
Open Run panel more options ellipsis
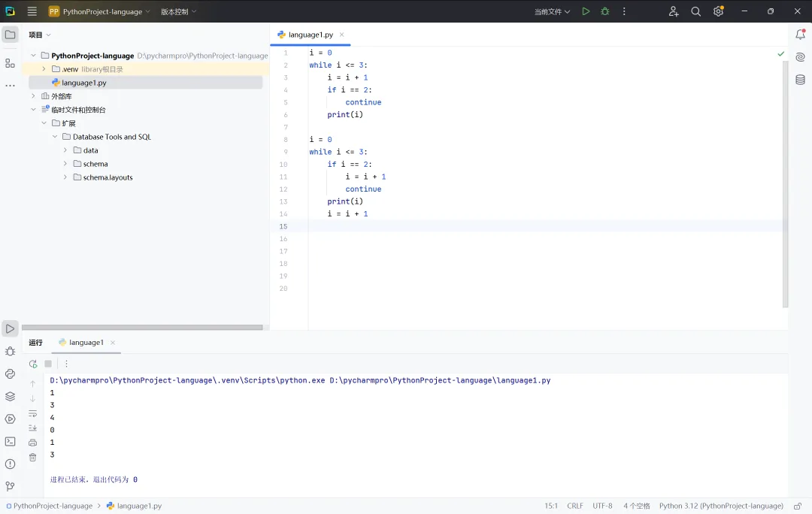tap(66, 364)
